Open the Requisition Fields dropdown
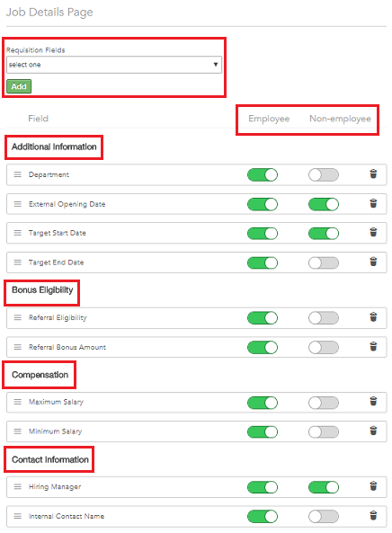 click(x=114, y=65)
